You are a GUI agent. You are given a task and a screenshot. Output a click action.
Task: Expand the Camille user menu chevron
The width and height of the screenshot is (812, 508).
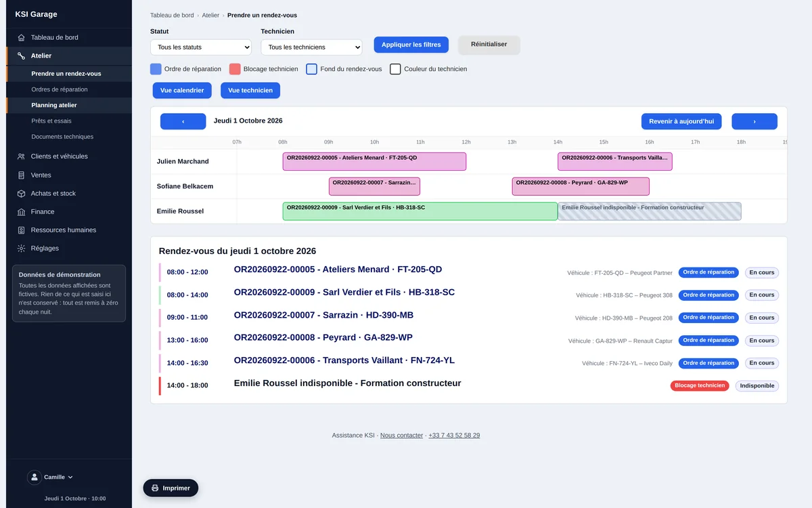tap(70, 478)
